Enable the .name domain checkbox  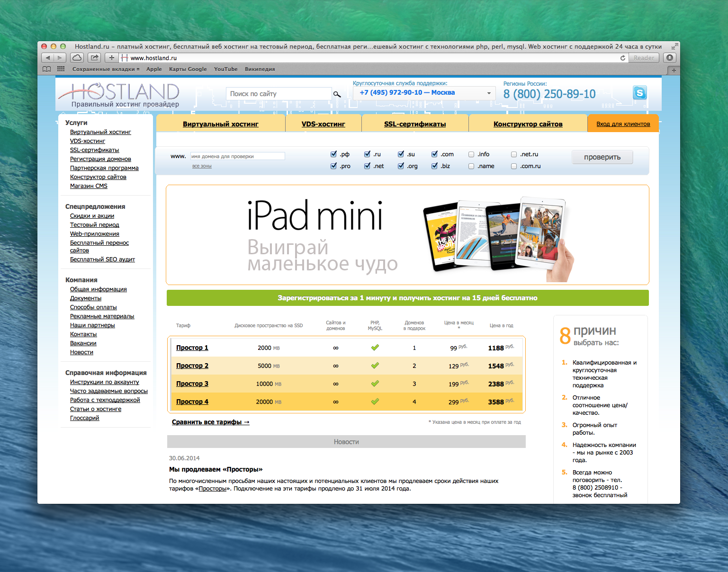471,166
